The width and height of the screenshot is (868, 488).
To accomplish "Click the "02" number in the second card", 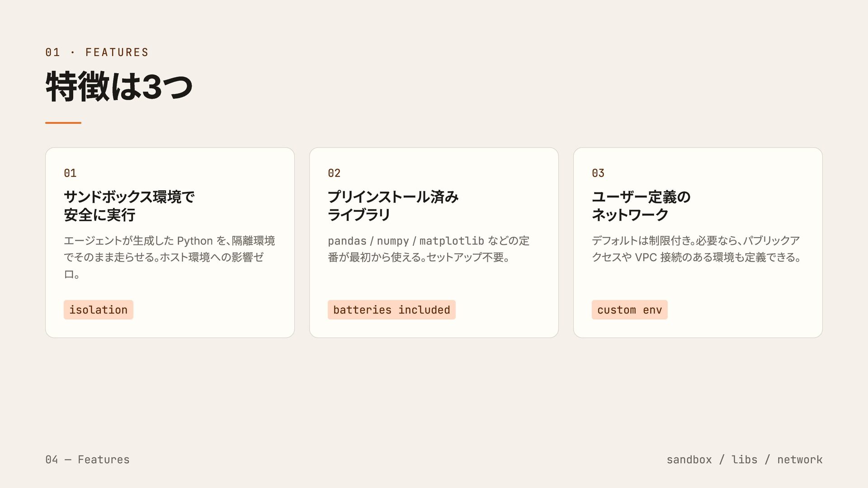I will [334, 173].
